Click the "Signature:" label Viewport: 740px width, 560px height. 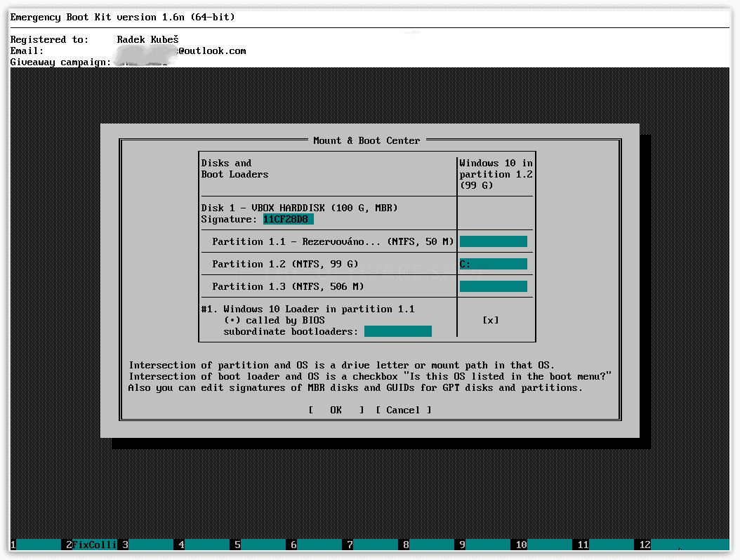point(229,220)
